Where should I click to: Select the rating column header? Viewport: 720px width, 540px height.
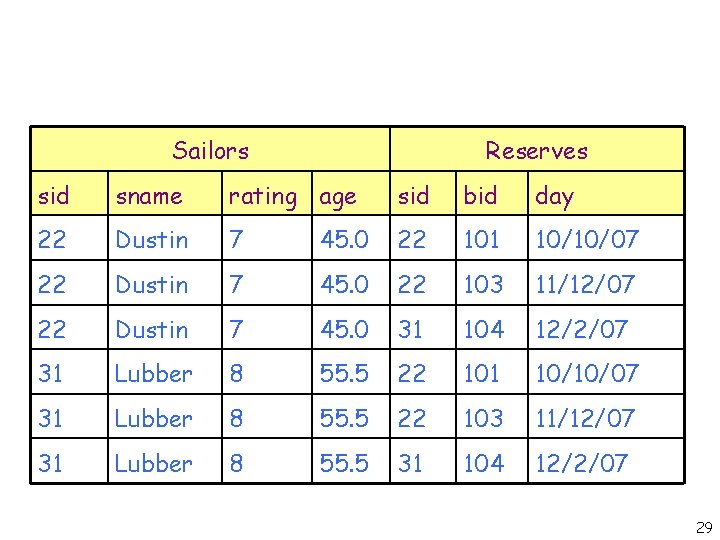tap(262, 196)
